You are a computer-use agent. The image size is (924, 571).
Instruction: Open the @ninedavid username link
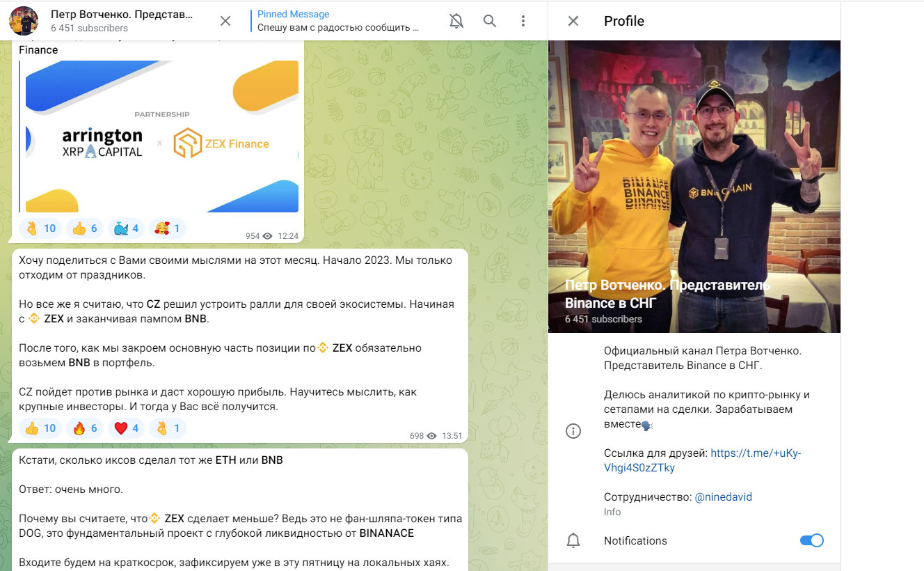pyautogui.click(x=724, y=497)
